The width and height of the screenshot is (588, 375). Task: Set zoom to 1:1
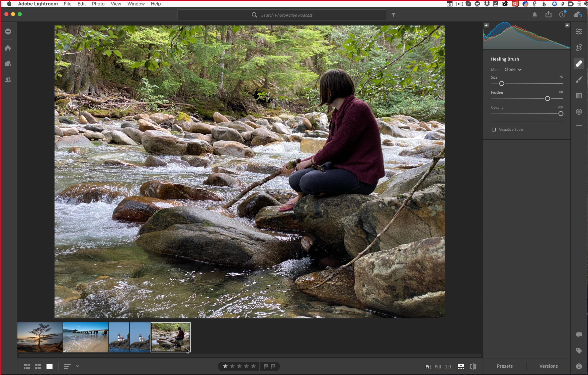point(448,367)
